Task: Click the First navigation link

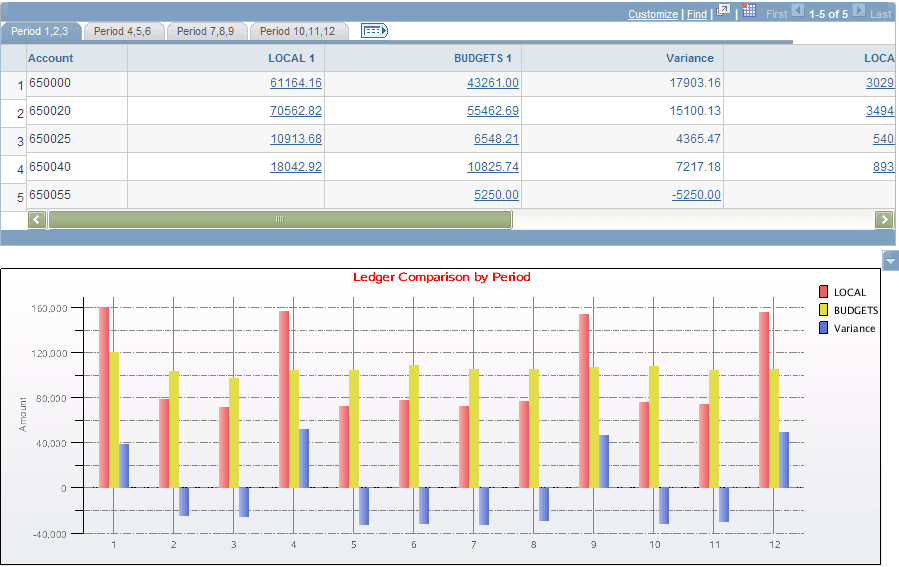Action: point(776,14)
